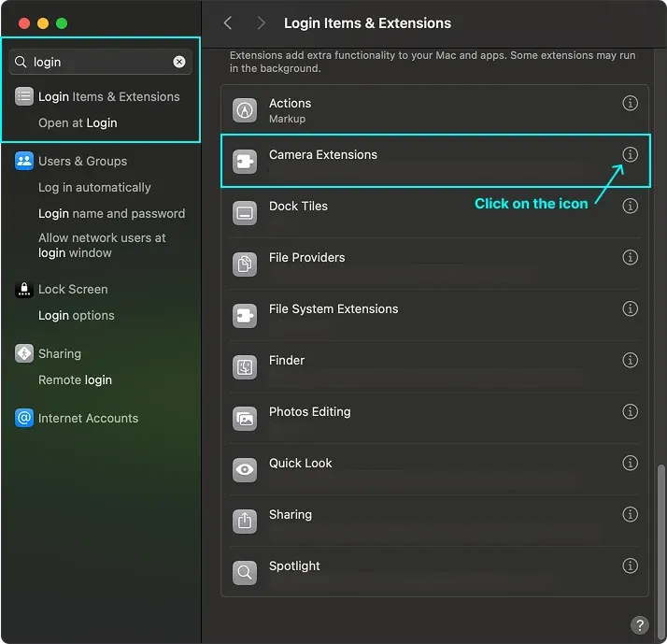Close the window with red button

pyautogui.click(x=24, y=23)
